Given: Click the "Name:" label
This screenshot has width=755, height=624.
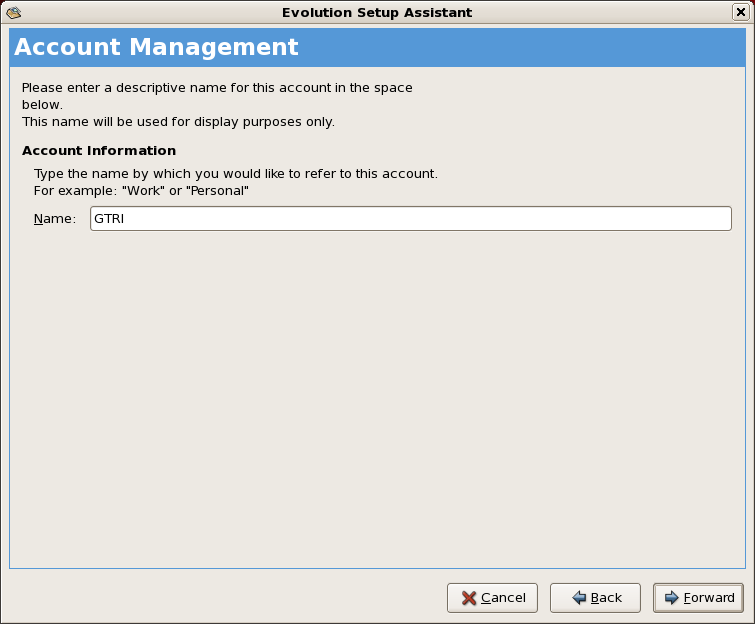Looking at the screenshot, I should (x=54, y=219).
